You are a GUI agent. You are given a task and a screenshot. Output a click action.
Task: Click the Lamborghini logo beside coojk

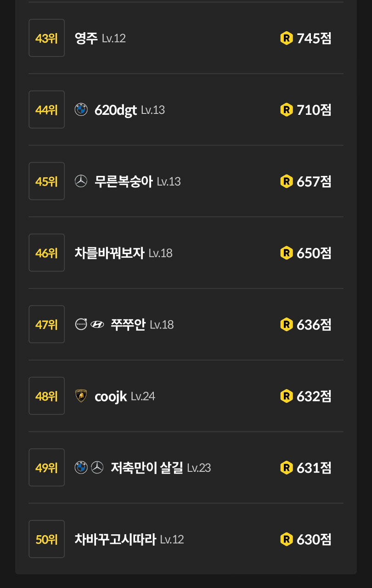(81, 396)
